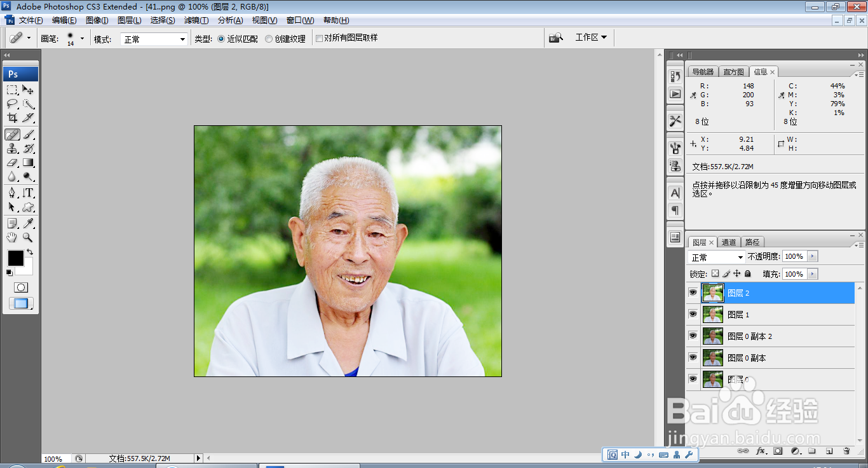Select the Path Selection tool

[x=12, y=207]
